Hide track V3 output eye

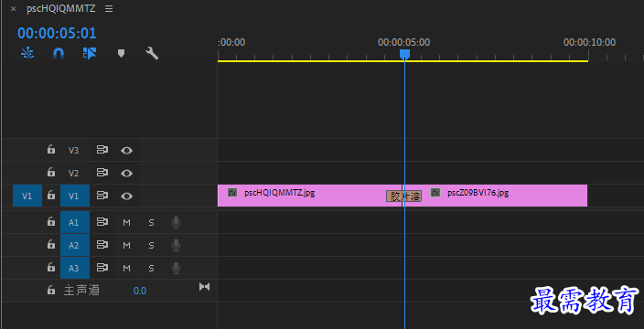coord(126,150)
